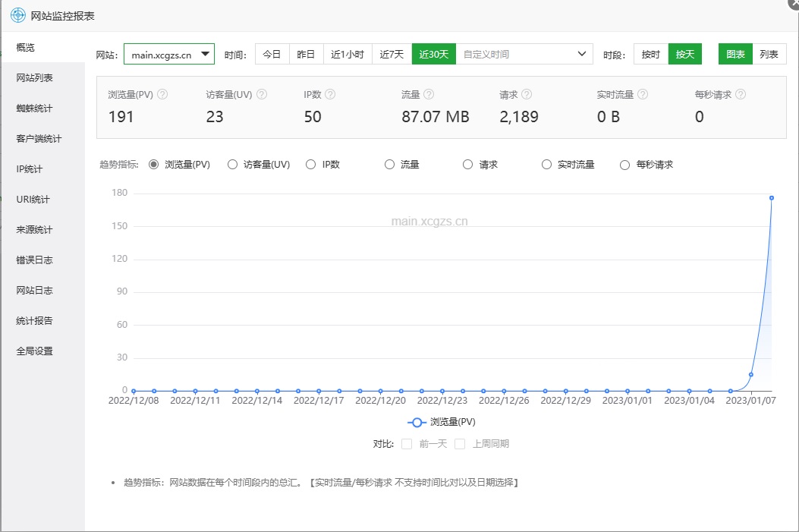Check the 上周同期 comparison checkbox
799x532 pixels.
pos(460,444)
